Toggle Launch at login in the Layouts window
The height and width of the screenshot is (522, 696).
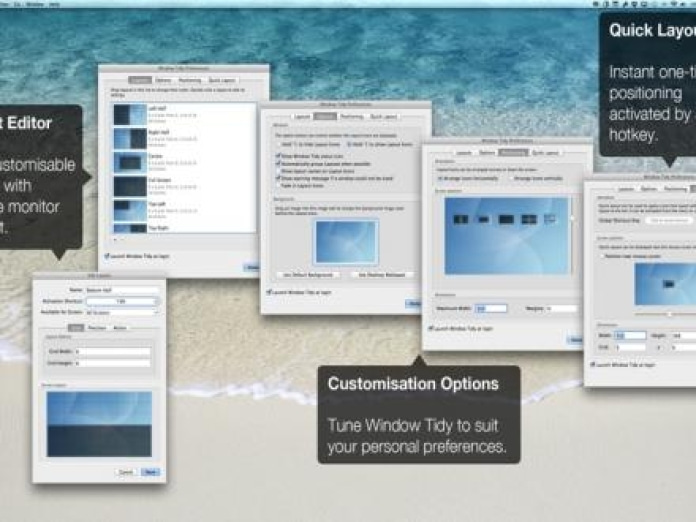pos(107,256)
